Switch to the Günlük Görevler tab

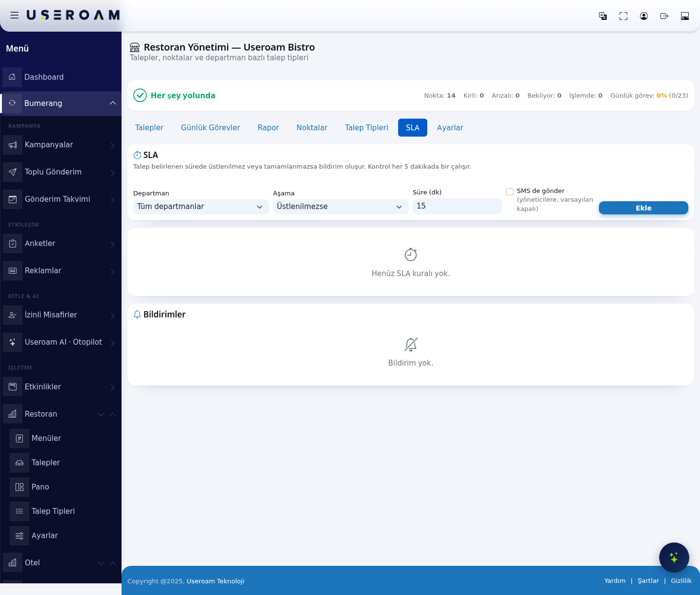pyautogui.click(x=210, y=127)
